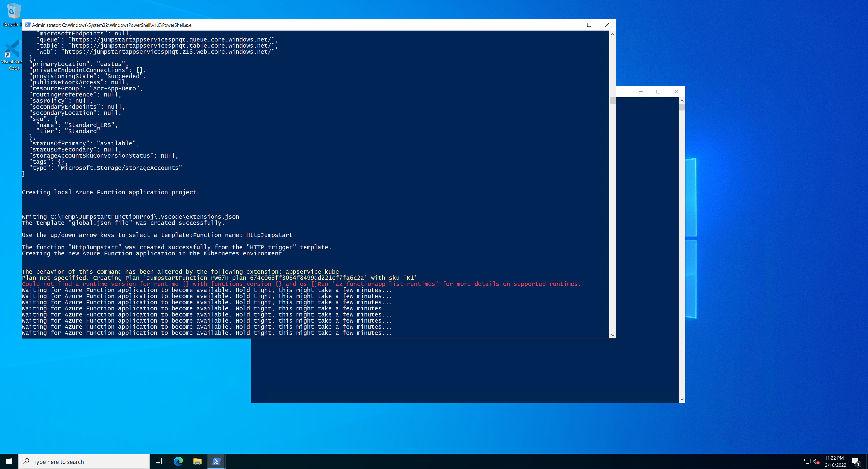Open the network status tray icon

pyautogui.click(x=807, y=461)
